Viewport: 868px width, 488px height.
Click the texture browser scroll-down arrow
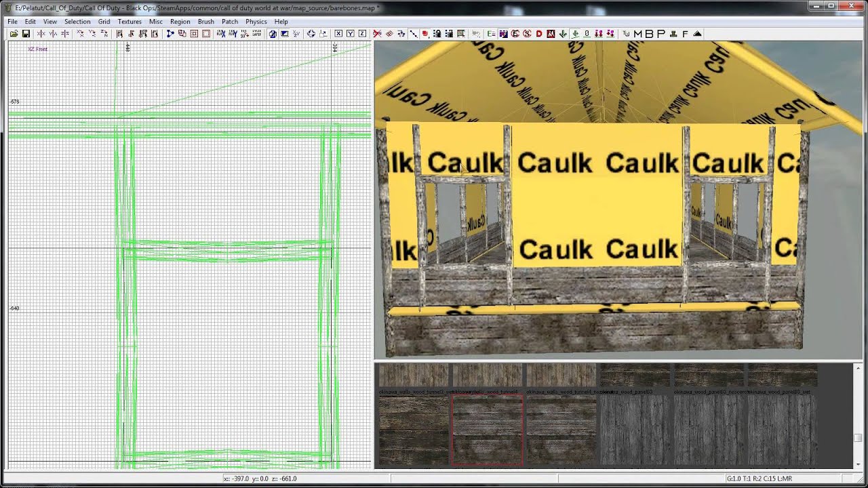coord(858,464)
